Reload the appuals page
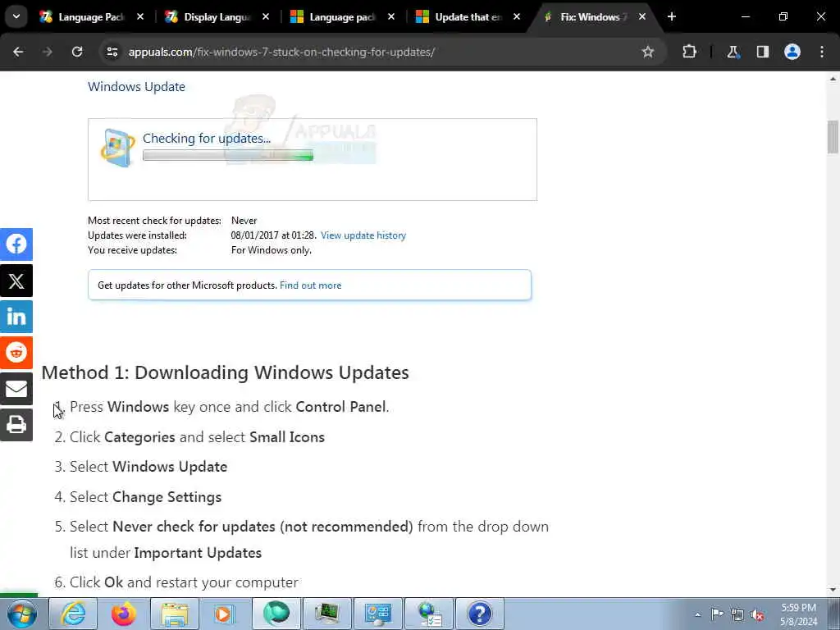 [77, 52]
